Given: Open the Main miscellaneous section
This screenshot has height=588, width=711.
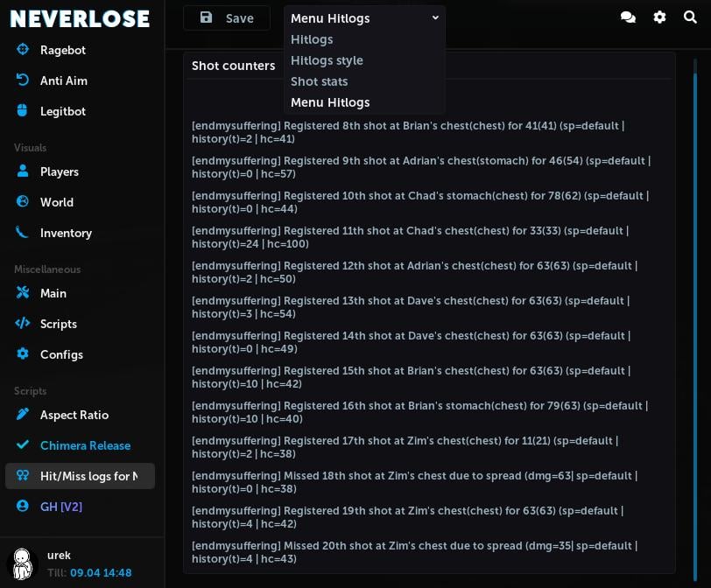Looking at the screenshot, I should pyautogui.click(x=53, y=293).
